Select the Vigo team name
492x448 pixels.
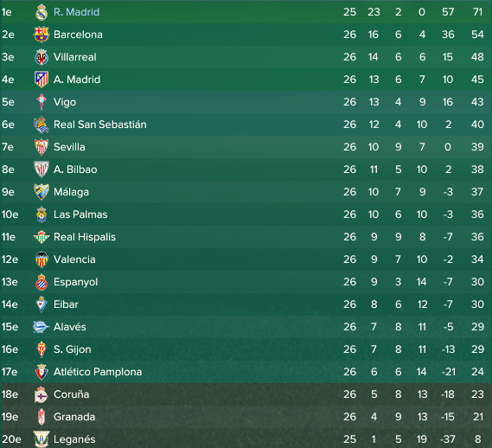tap(65, 102)
